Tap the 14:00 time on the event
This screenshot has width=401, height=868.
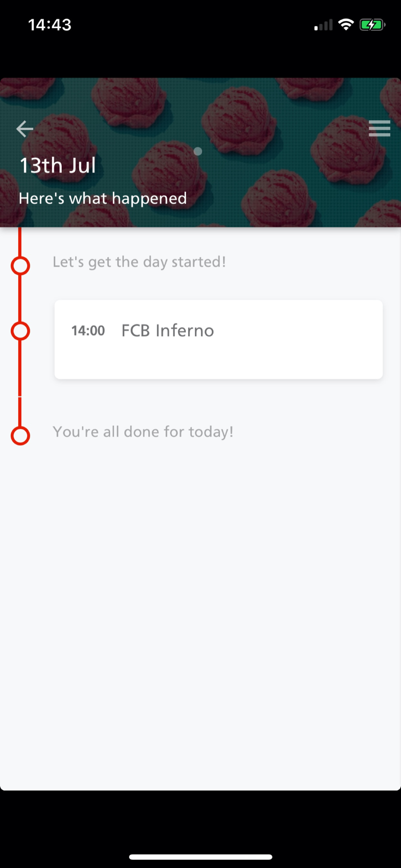88,331
